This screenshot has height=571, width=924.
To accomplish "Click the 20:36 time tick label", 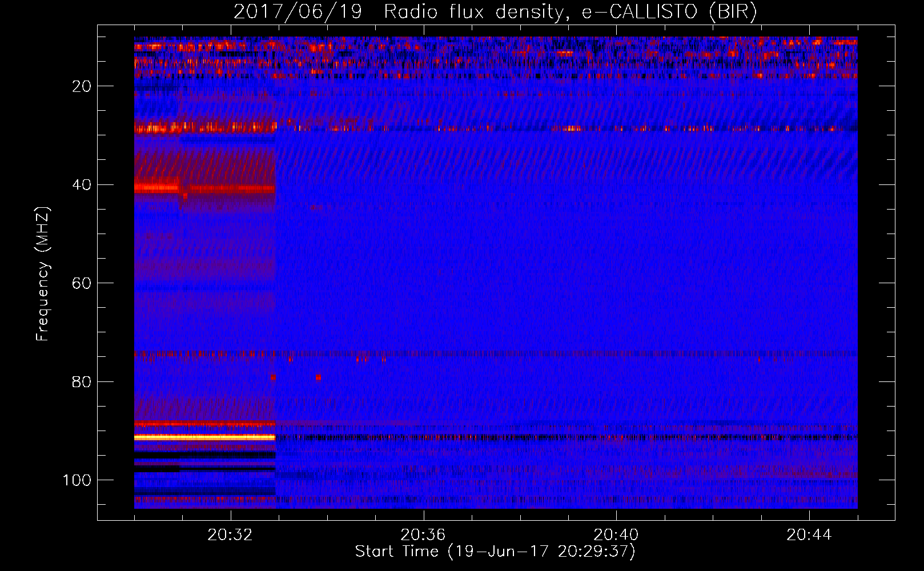I will (x=423, y=535).
